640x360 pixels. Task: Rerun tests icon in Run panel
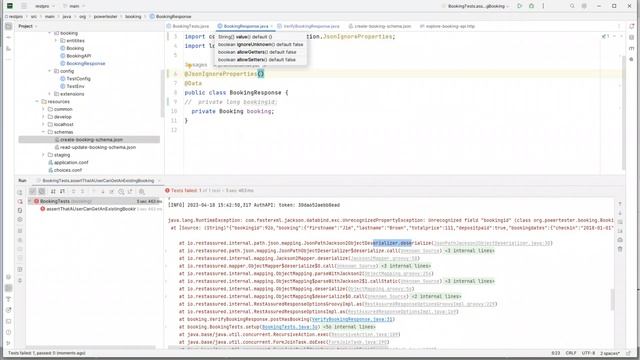pyautogui.click(x=20, y=192)
